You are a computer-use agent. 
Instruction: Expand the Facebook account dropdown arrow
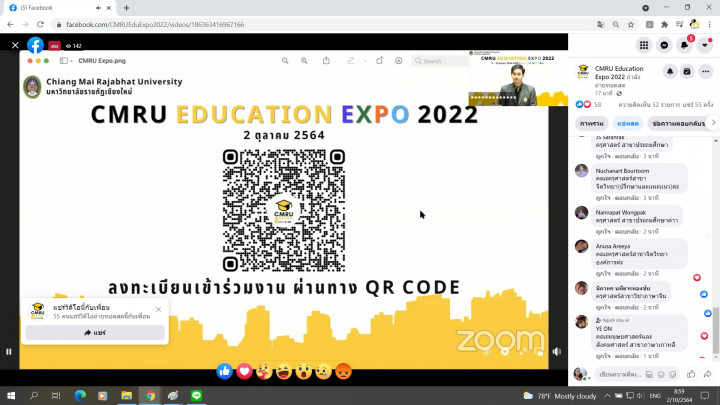(704, 45)
